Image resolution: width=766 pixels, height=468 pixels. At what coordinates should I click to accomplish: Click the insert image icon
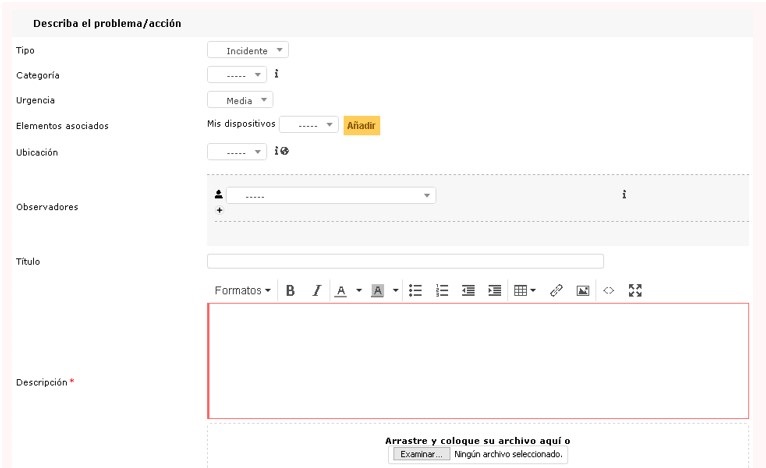coord(582,290)
